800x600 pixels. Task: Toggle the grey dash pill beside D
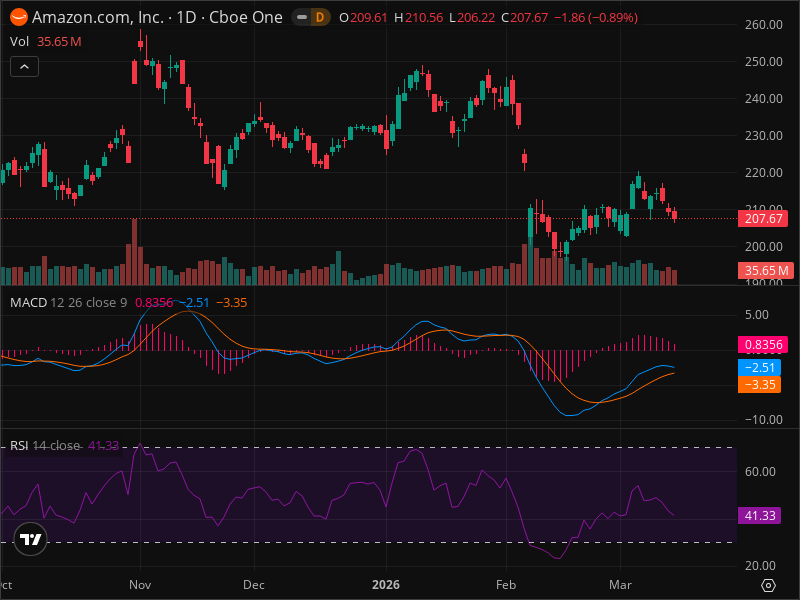pyautogui.click(x=302, y=17)
